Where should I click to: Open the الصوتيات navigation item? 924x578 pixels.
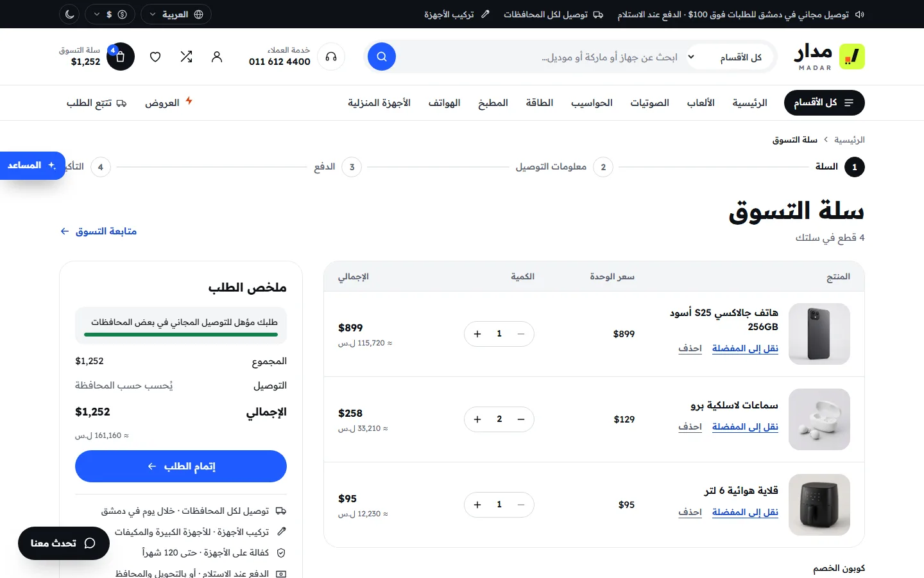click(x=649, y=103)
